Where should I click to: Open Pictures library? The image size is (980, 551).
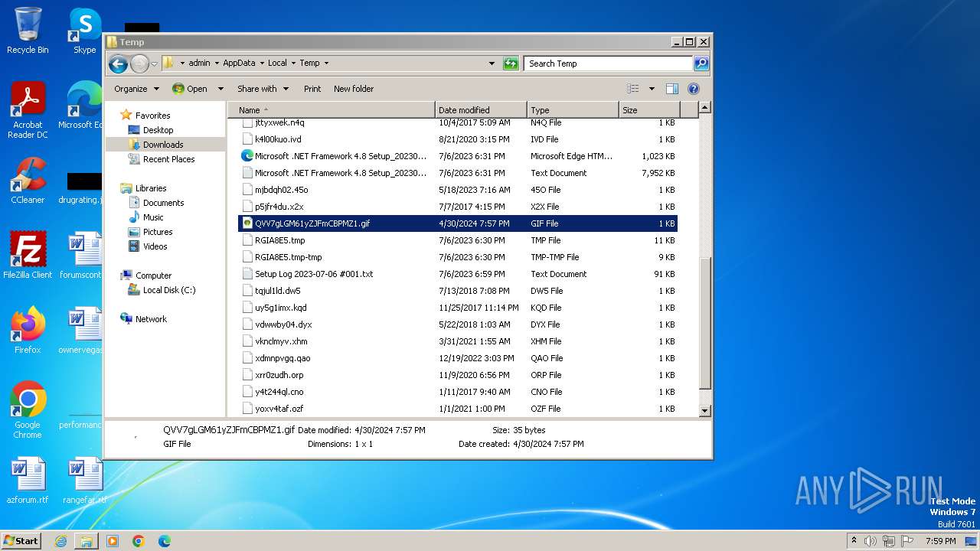click(158, 232)
